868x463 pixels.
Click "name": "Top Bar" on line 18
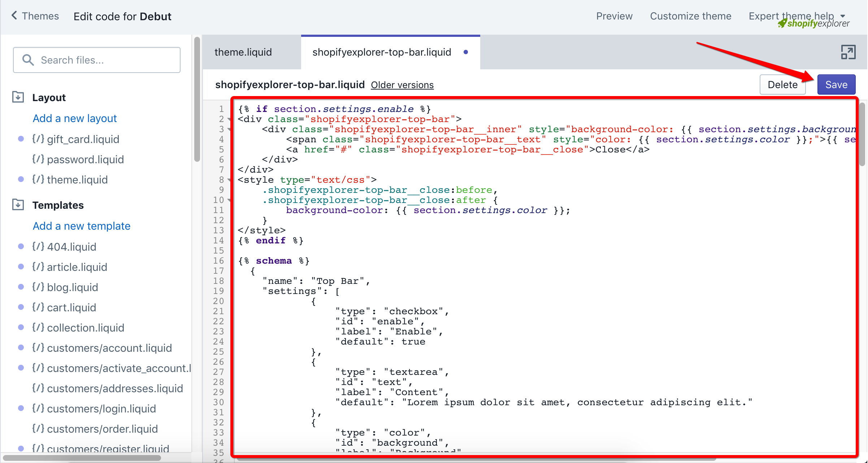316,281
